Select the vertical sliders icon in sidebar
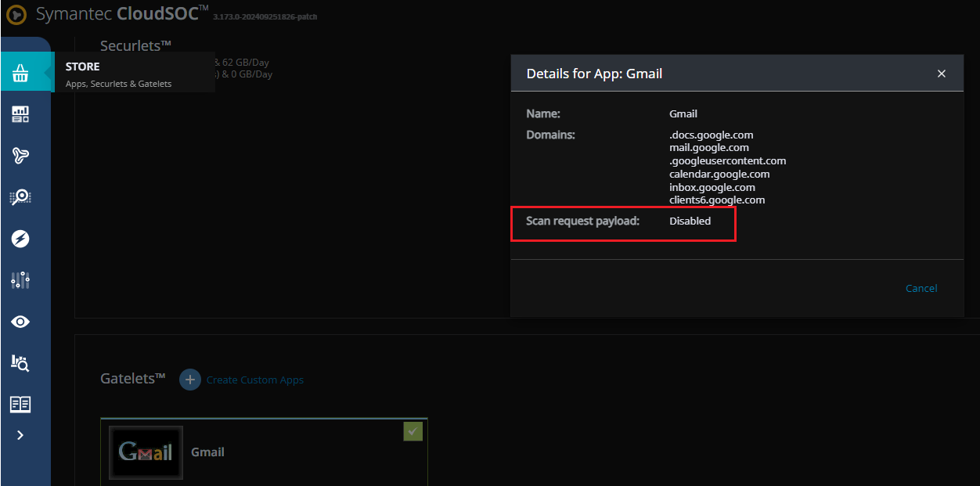Viewport: 980px width, 486px height. click(21, 280)
